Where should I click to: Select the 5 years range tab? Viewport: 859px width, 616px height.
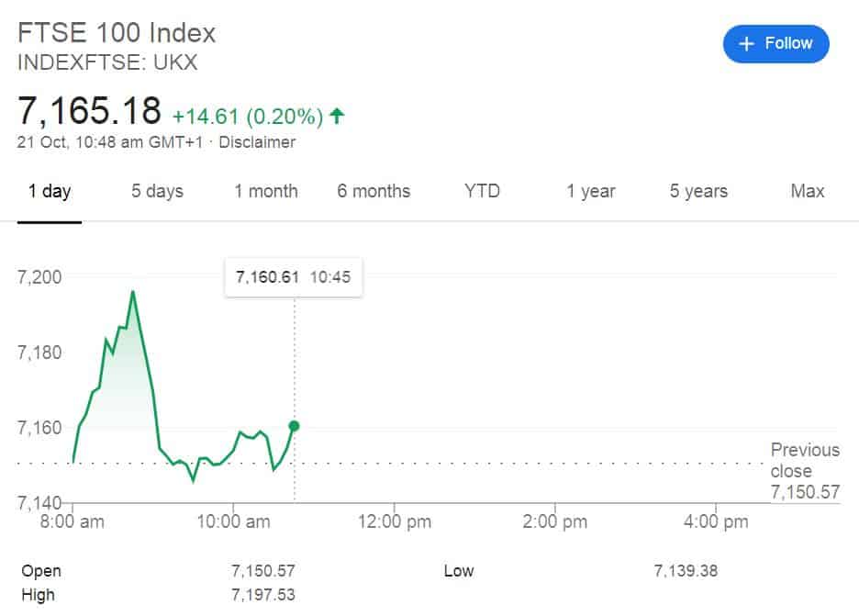[x=697, y=191]
